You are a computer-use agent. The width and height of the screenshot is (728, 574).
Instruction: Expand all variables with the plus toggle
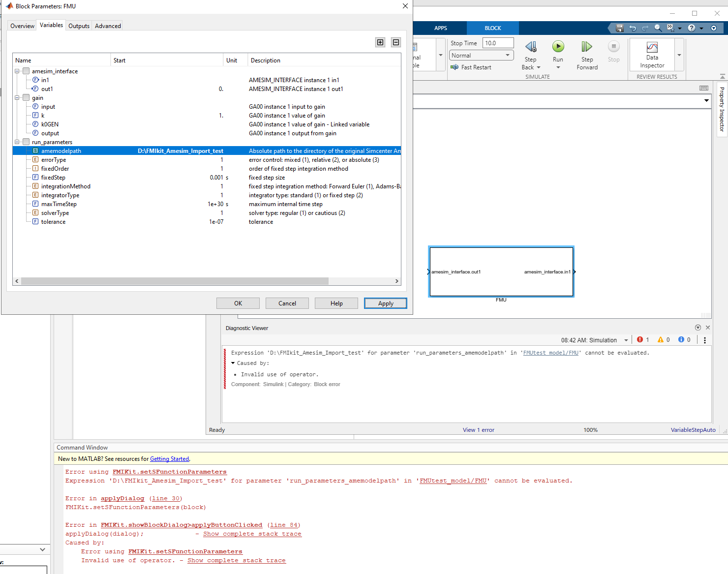click(x=380, y=42)
